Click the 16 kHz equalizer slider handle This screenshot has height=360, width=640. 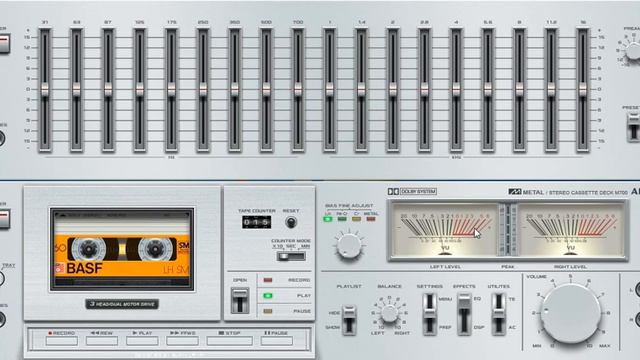[x=582, y=89]
